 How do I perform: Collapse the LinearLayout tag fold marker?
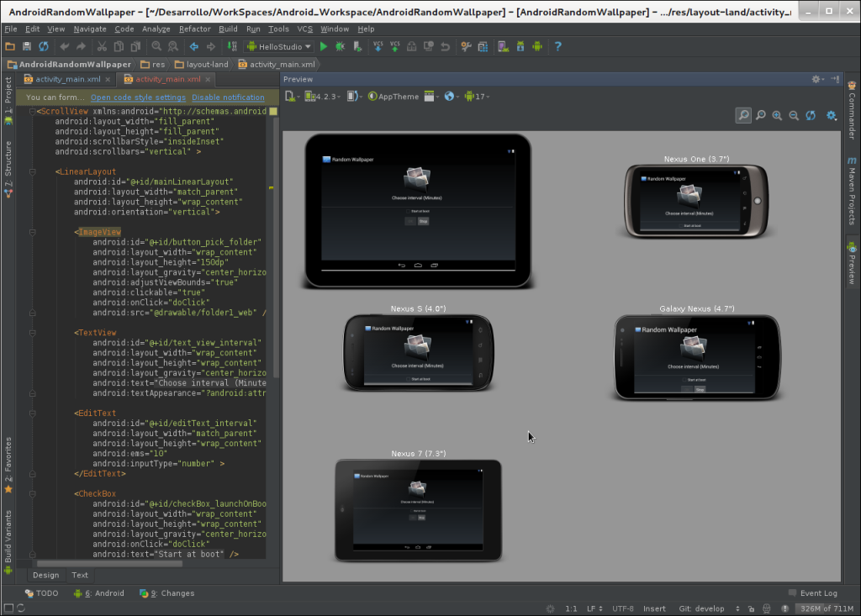pyautogui.click(x=33, y=171)
